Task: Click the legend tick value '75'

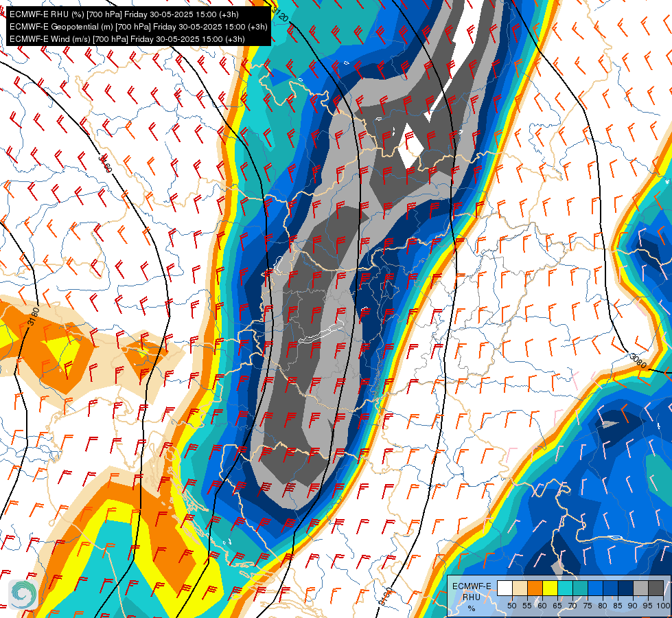Action: pyautogui.click(x=588, y=606)
